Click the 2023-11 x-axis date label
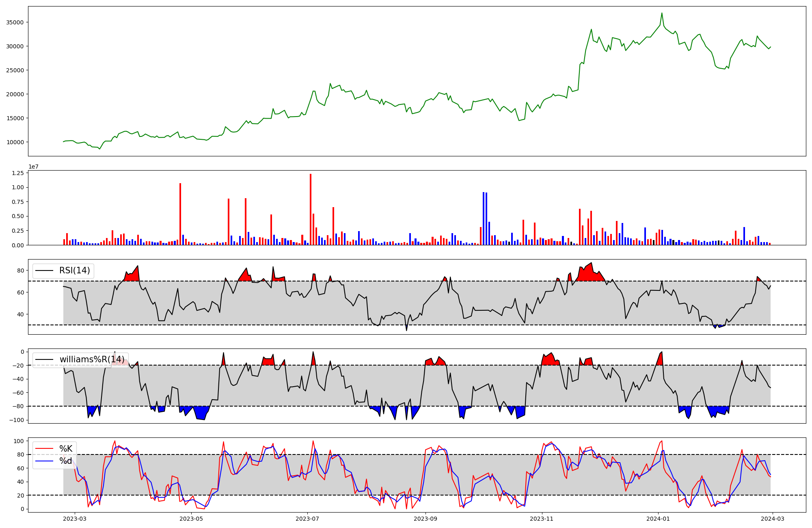The image size is (812, 528). (542, 519)
